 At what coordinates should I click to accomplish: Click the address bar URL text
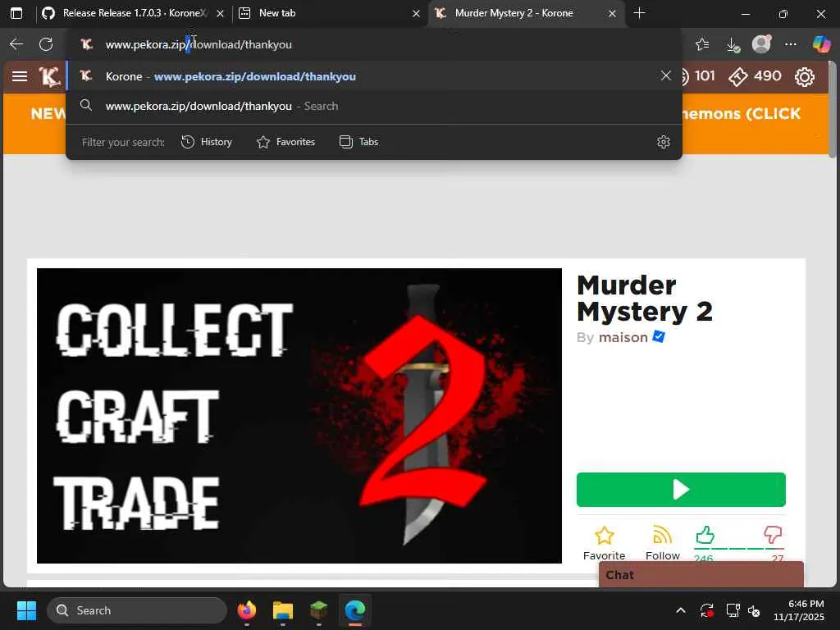coord(199,44)
